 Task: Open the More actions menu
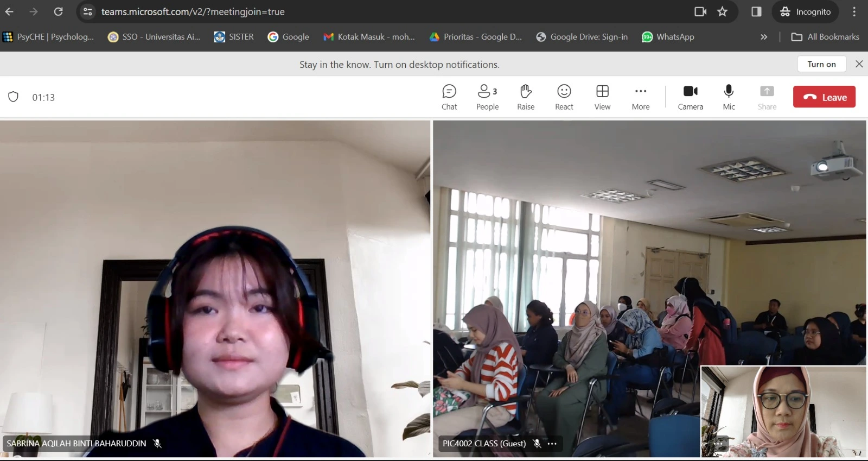pos(641,98)
